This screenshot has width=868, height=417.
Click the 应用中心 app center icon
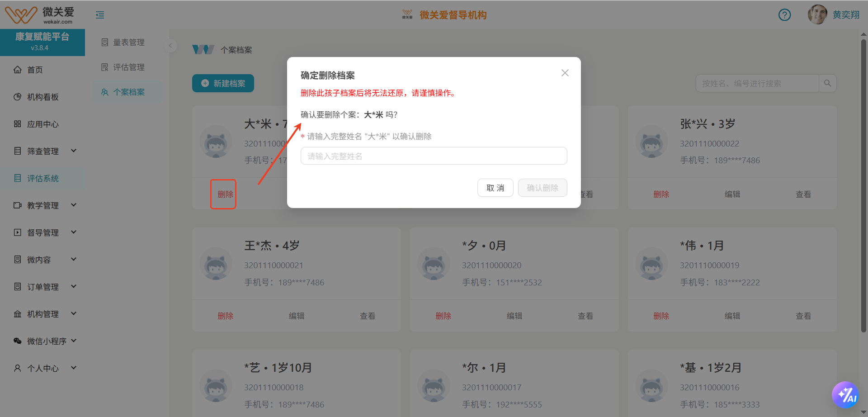[18, 123]
